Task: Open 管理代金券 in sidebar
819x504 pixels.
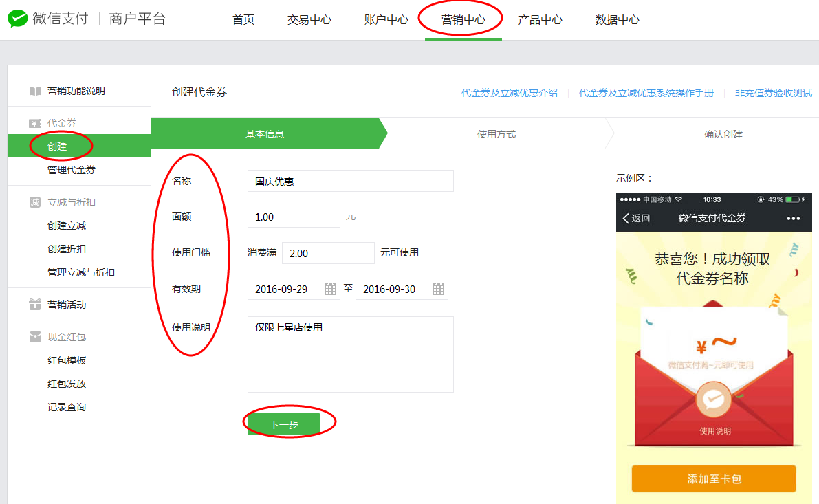Action: tap(72, 170)
